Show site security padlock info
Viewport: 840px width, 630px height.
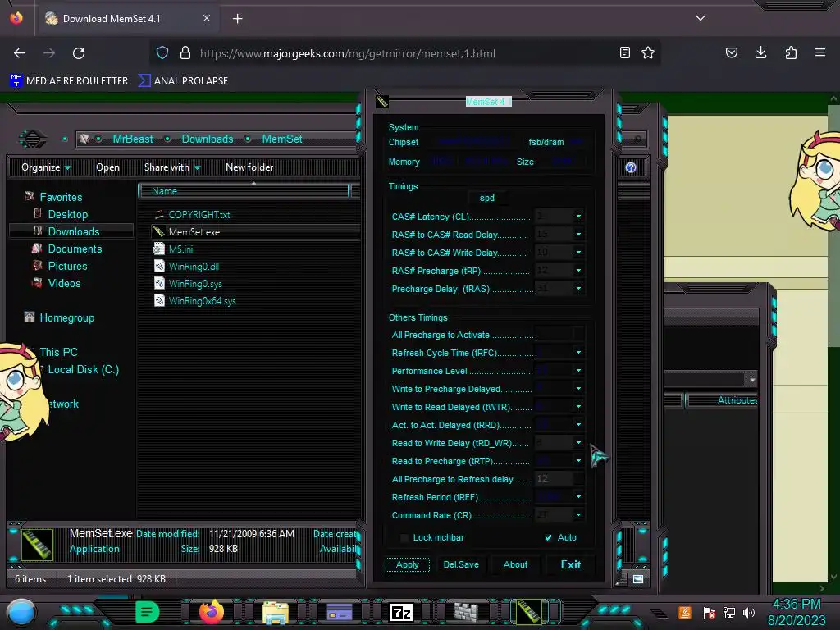point(185,53)
